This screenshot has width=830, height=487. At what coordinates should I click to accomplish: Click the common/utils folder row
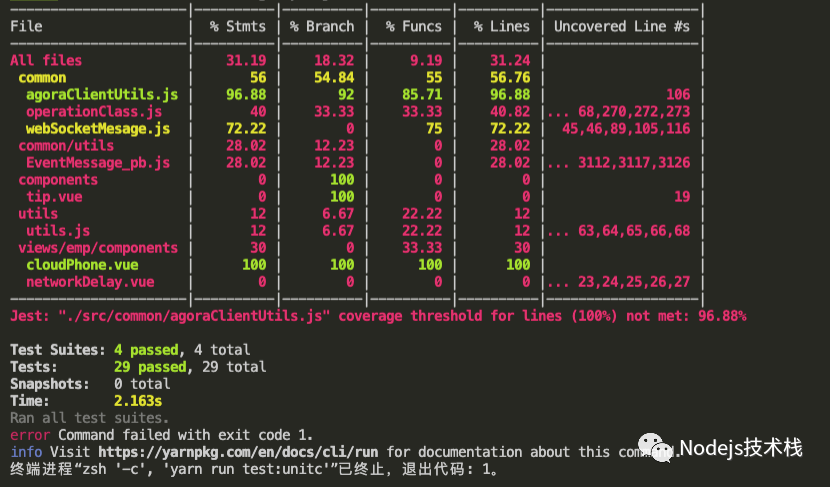coord(66,145)
